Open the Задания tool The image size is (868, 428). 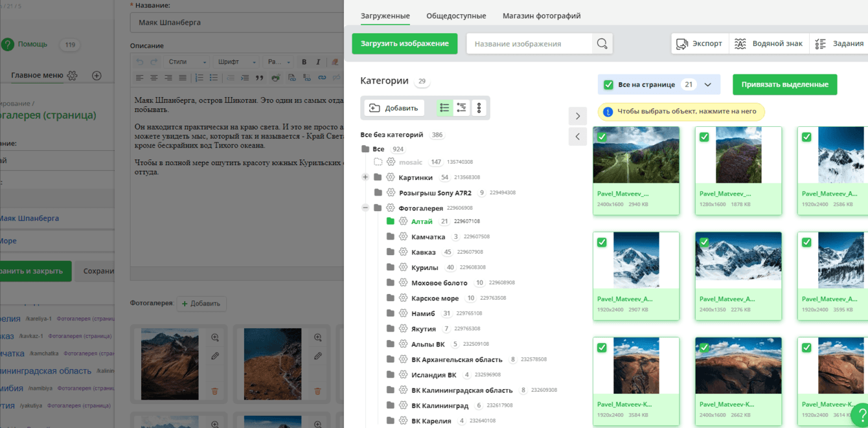pos(839,43)
